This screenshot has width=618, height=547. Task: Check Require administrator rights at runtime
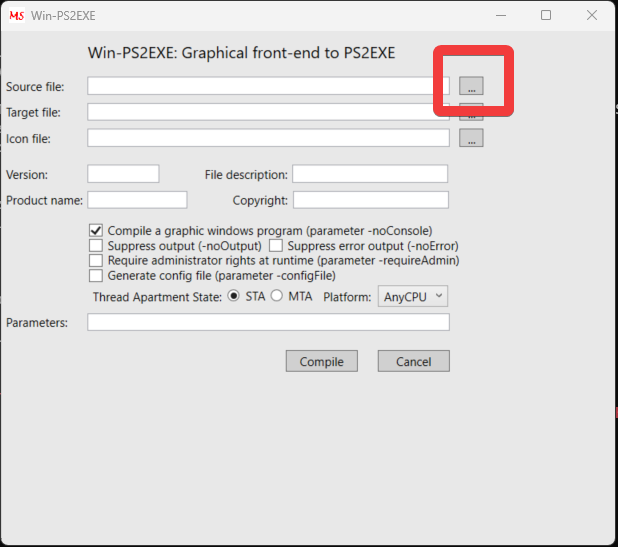96,260
